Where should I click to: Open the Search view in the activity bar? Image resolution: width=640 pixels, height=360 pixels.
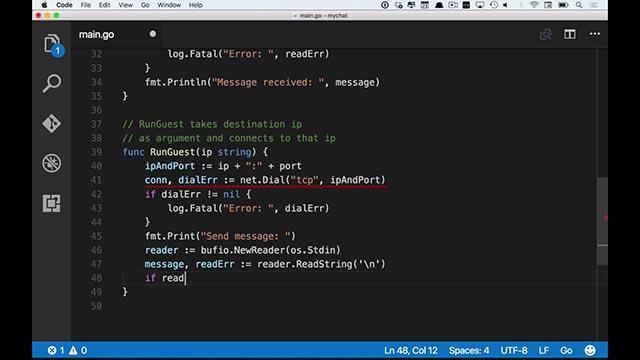click(52, 83)
